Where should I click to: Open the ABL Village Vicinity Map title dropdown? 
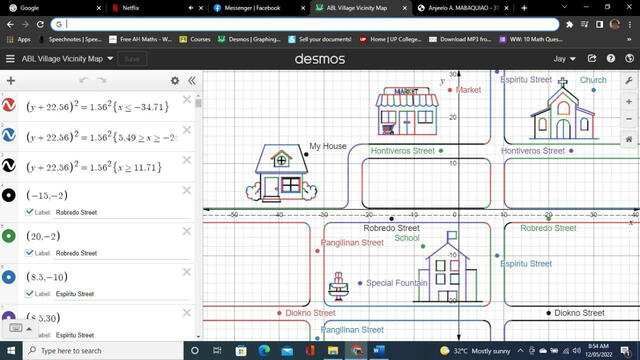click(x=110, y=59)
